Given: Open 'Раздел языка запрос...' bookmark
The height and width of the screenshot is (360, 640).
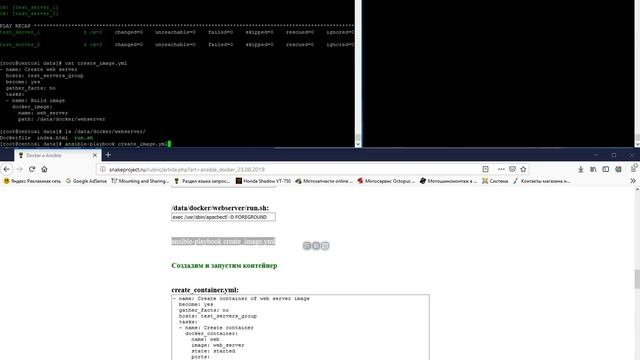Looking at the screenshot, I should click(202, 181).
